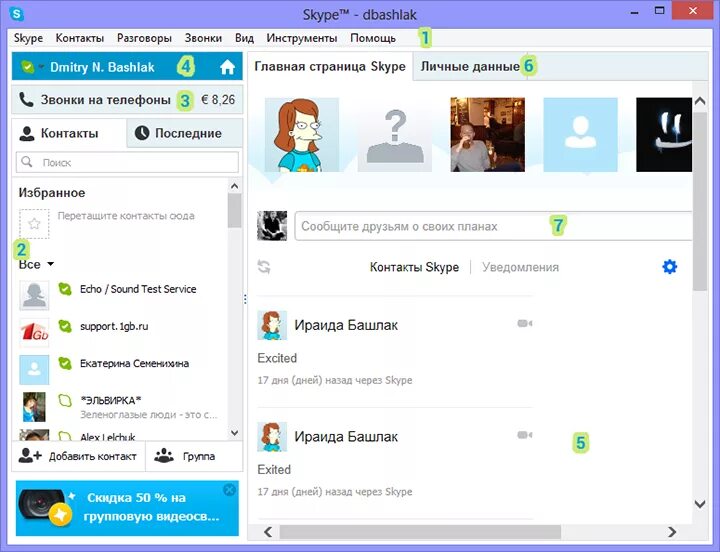This screenshot has width=720, height=552.
Task: Minimize the Skype window
Action: [x=635, y=12]
